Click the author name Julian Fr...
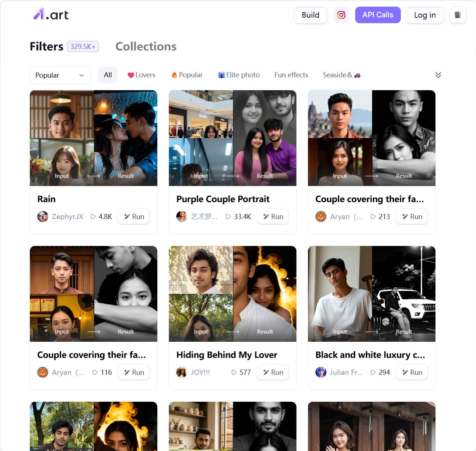476x451 pixels. (x=346, y=372)
